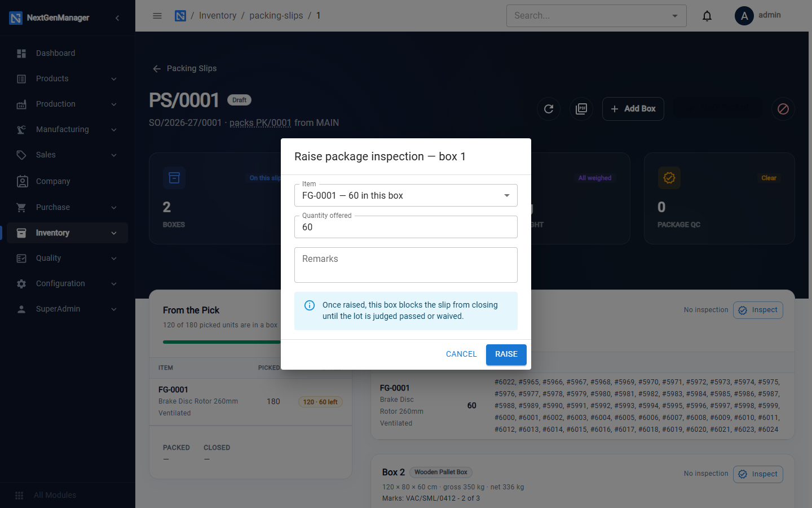Click the Dashboard sidebar icon
The height and width of the screenshot is (508, 812).
pyautogui.click(x=21, y=53)
